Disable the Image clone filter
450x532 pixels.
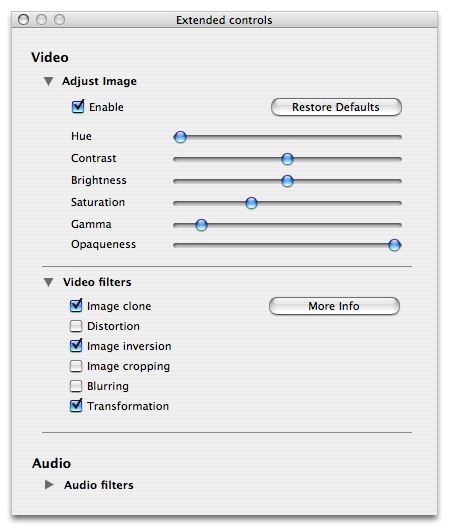point(76,306)
